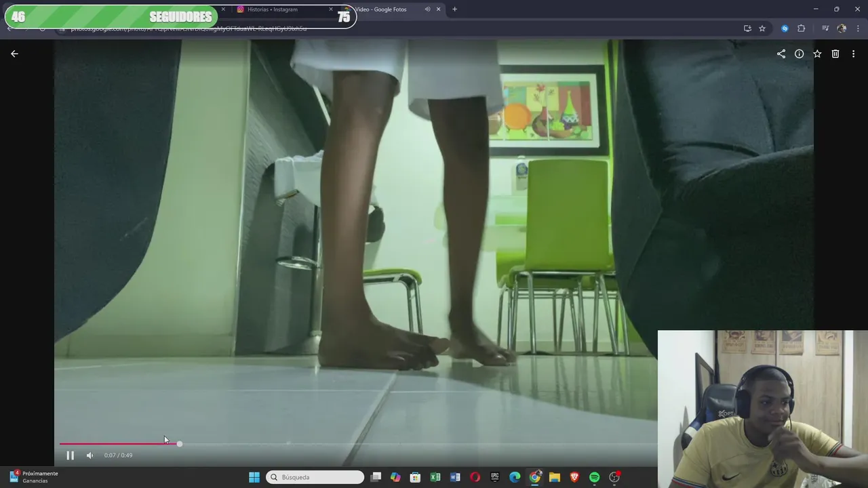Mark the video as favorite

(x=817, y=54)
